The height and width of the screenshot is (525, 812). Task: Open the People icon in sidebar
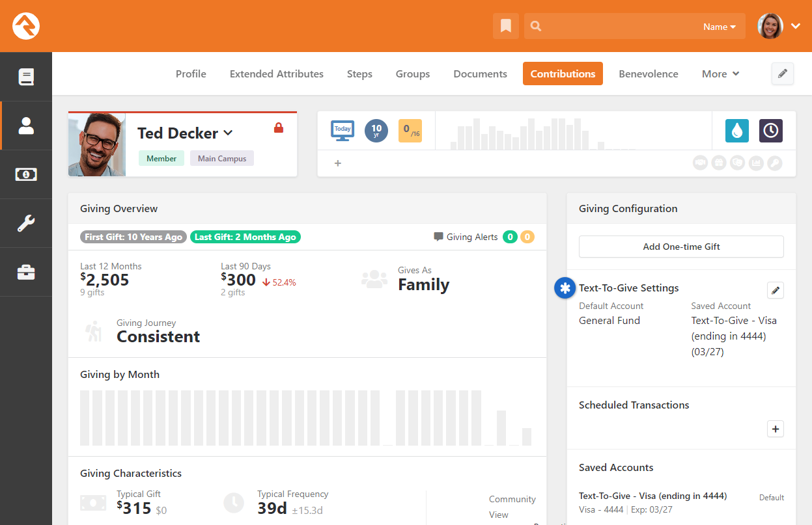point(26,126)
